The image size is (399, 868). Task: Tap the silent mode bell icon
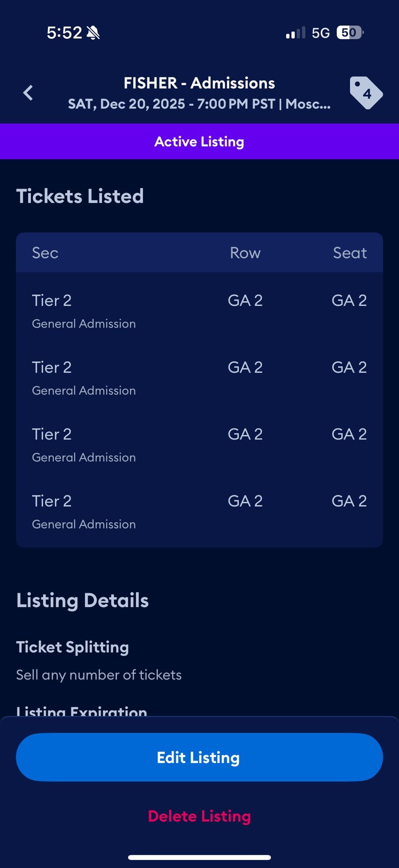coord(93,33)
